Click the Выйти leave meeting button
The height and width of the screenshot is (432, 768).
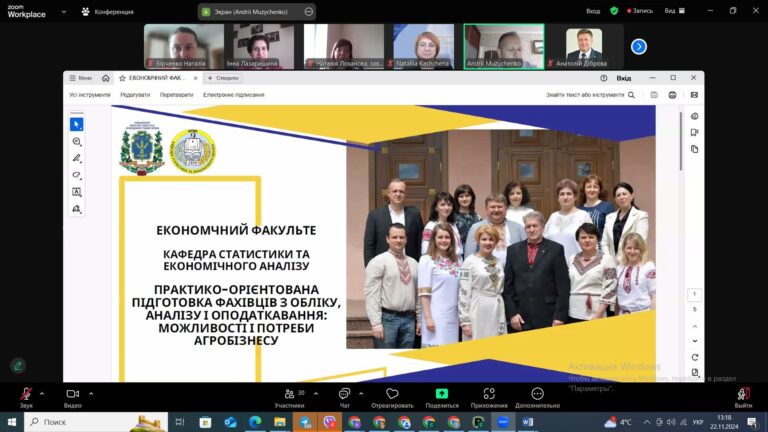click(743, 394)
